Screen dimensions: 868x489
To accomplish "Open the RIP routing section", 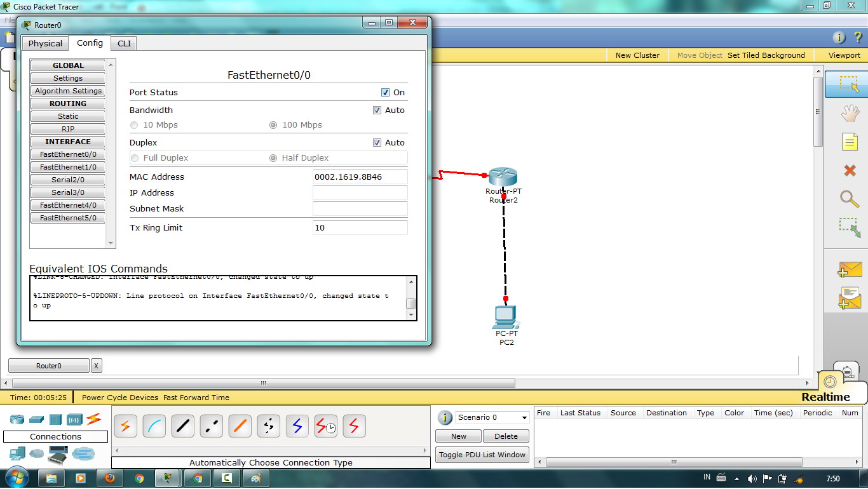I will 68,129.
